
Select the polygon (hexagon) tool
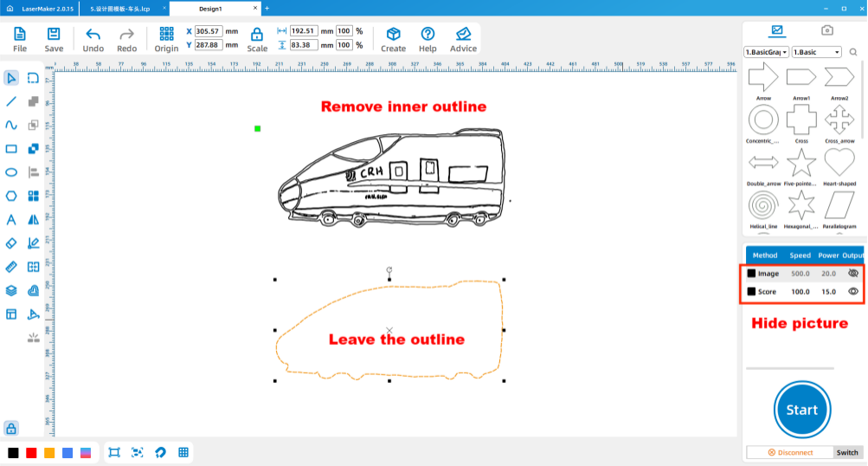[x=11, y=196]
